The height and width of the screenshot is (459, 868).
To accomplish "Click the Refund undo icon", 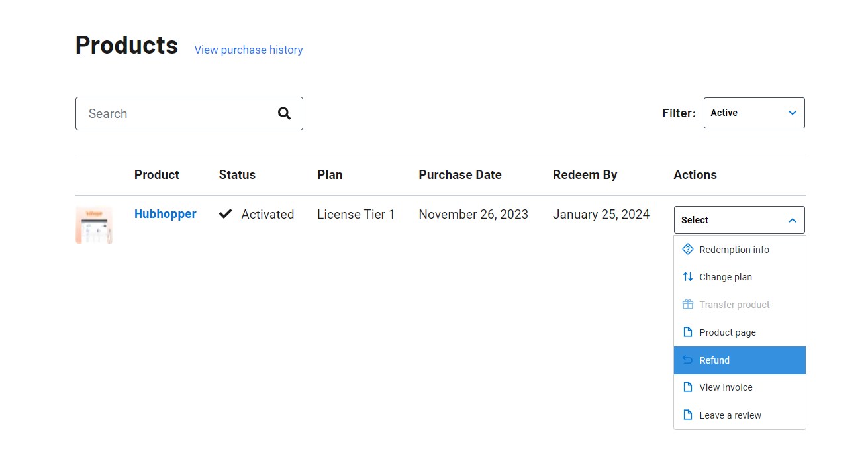I will 687,360.
